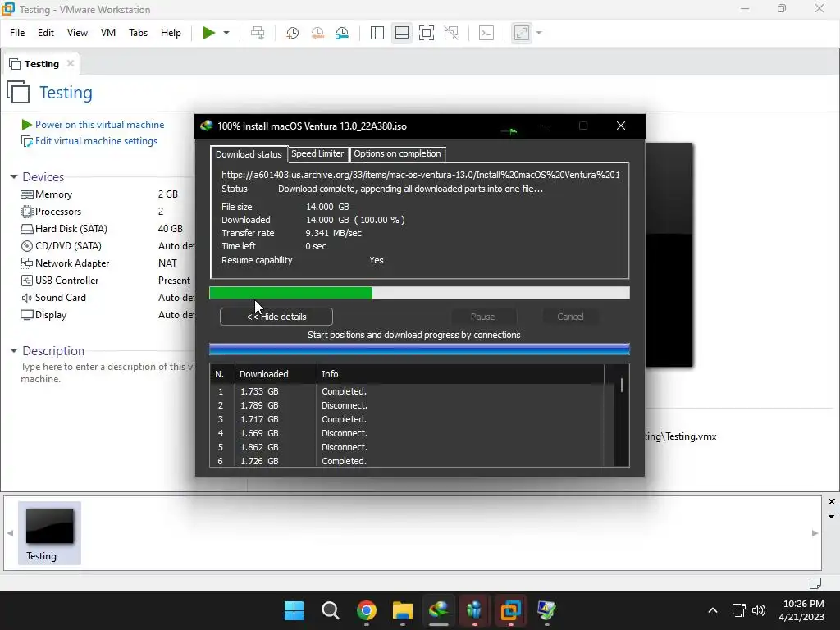Send Ctrl+Alt+Del to the virtual machine

[258, 33]
